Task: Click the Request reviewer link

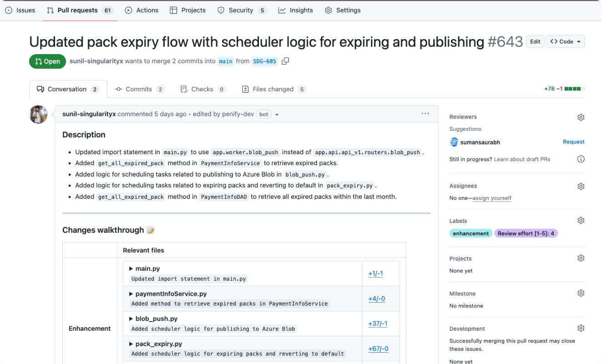Action: pos(573,142)
